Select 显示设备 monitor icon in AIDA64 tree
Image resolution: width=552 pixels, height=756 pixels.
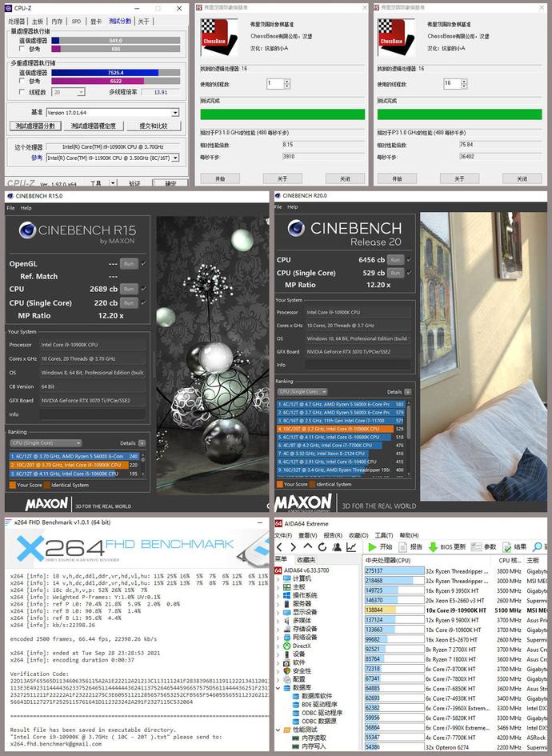[x=287, y=612]
